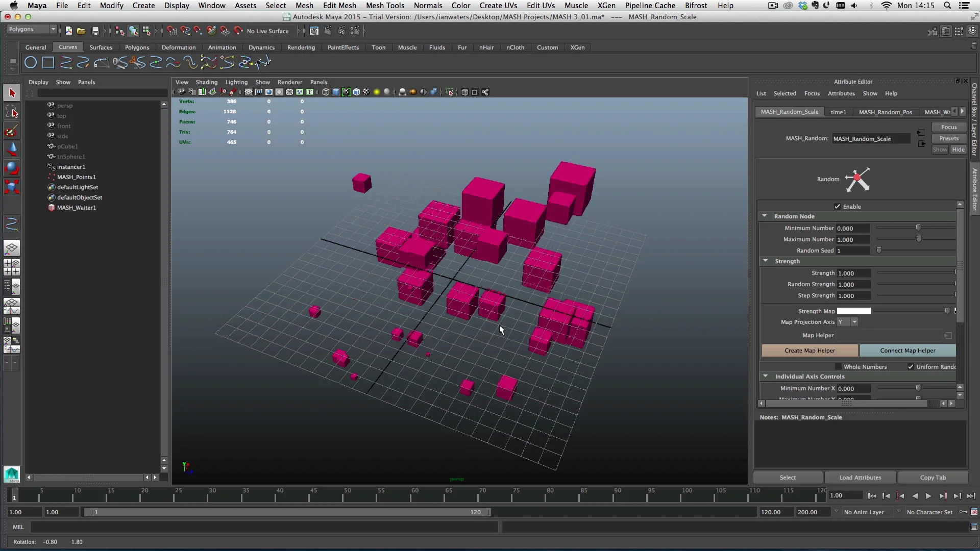Select the Move tool in the toolbox
Image resolution: width=980 pixels, height=551 pixels.
point(12,149)
